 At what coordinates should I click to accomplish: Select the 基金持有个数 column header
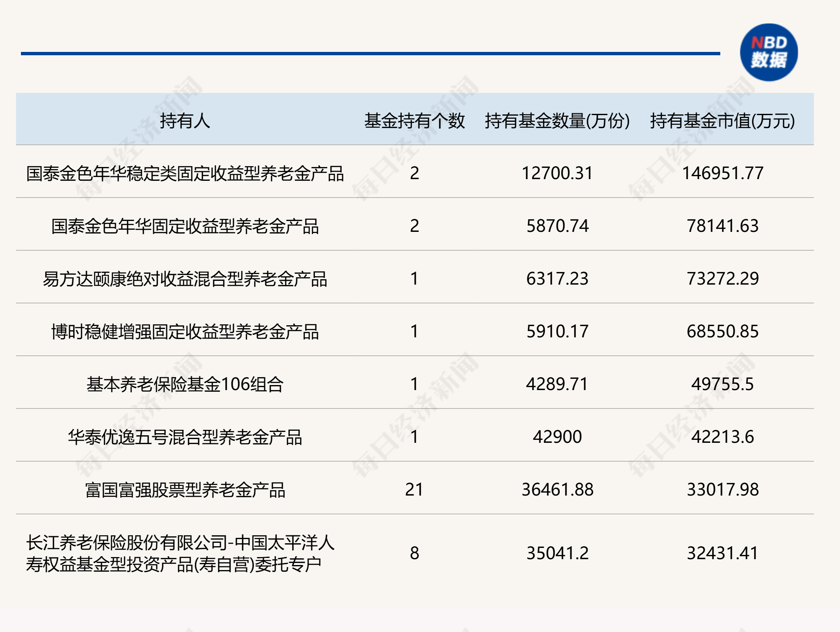415,121
